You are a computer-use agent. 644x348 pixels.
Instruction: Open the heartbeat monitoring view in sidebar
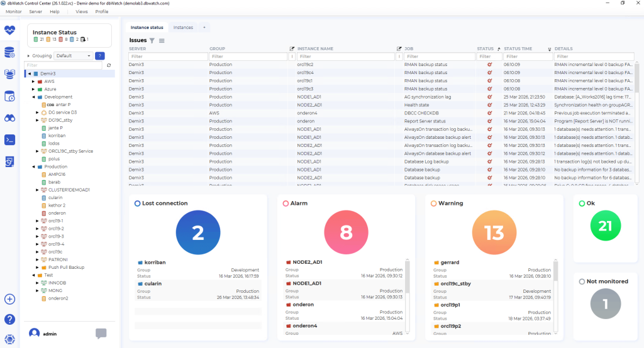[10, 30]
